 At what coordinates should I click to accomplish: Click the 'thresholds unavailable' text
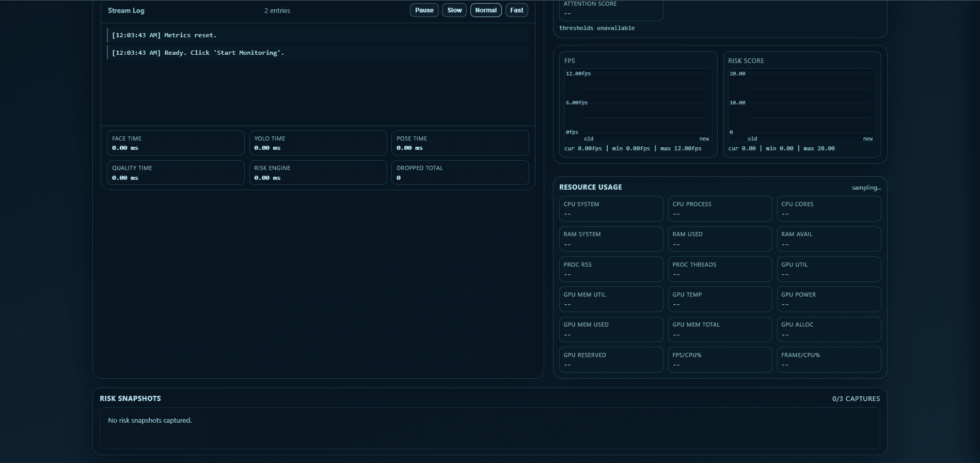click(x=597, y=28)
